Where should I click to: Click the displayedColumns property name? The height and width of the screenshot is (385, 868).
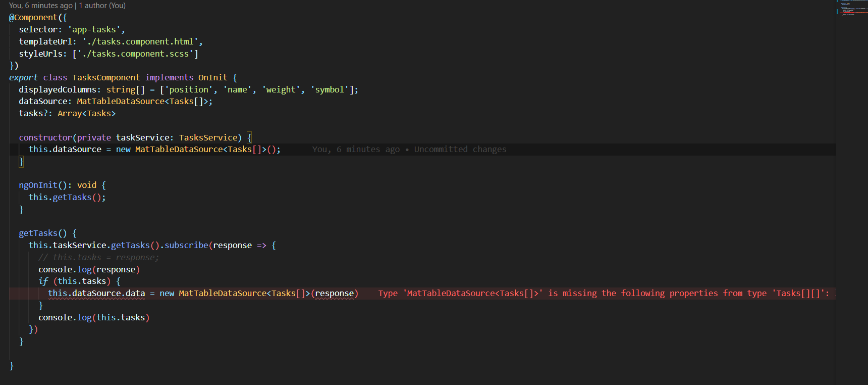58,89
